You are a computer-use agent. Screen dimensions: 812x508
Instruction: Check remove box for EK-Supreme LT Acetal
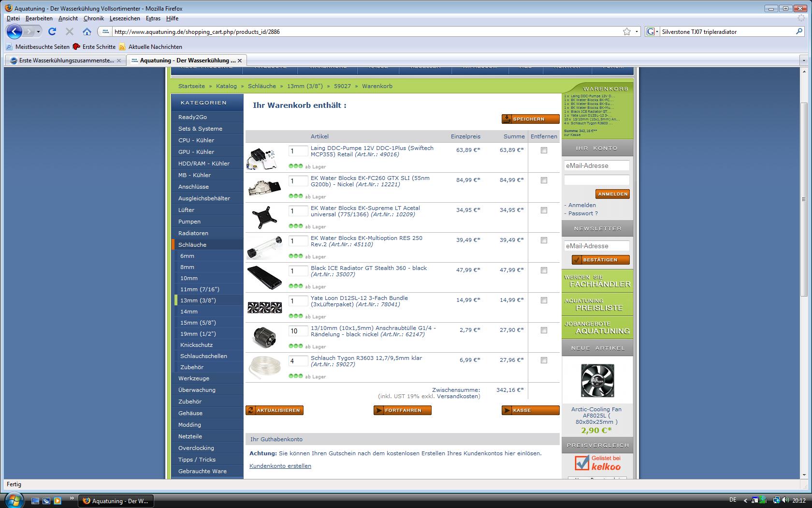coord(544,210)
